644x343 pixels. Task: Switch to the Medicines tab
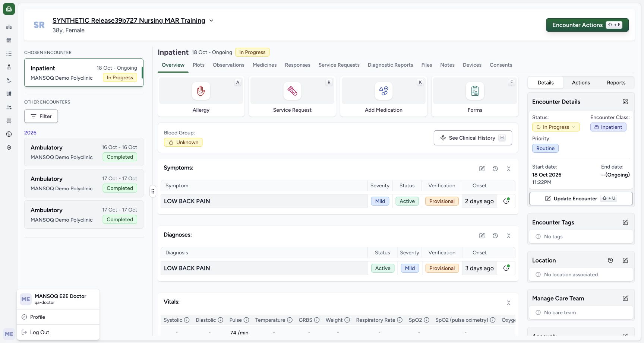click(265, 65)
